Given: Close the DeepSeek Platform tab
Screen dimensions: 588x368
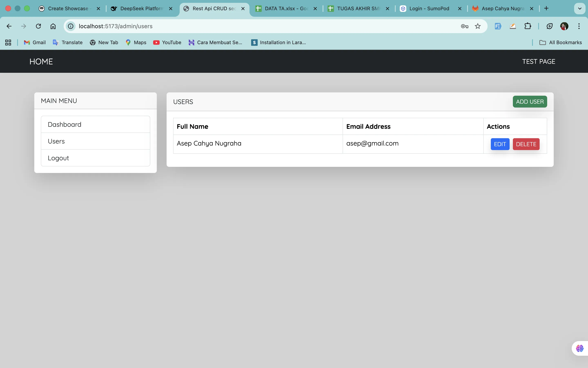Looking at the screenshot, I should [171, 9].
